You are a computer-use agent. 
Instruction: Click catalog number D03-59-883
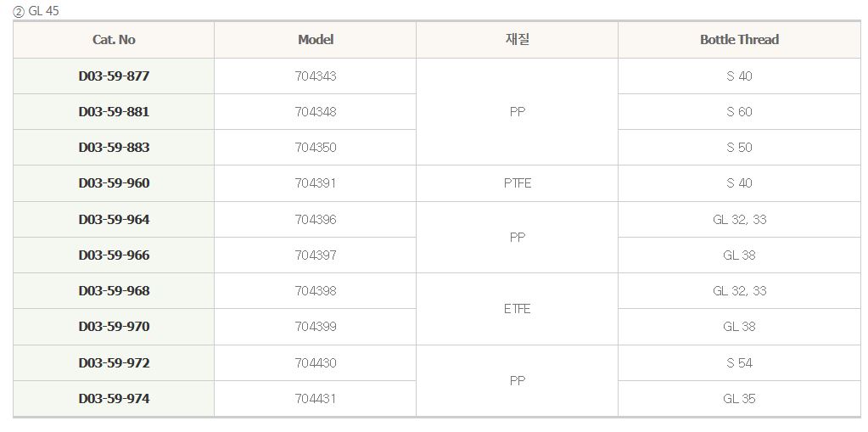tap(114, 148)
